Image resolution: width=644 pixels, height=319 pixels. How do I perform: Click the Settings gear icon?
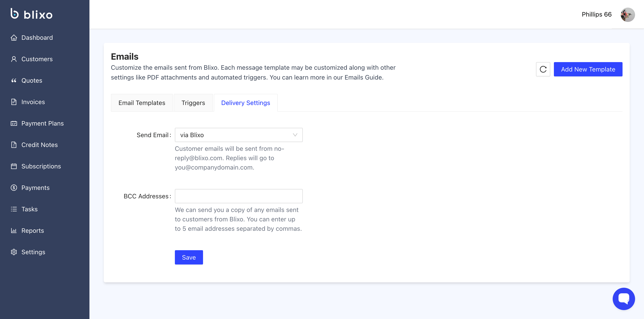click(14, 252)
